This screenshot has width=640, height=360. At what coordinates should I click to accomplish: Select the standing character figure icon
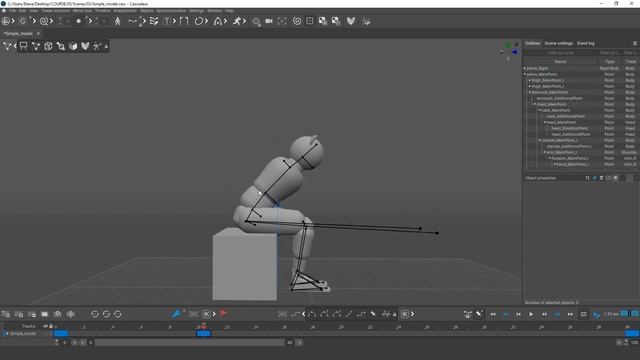point(118,21)
